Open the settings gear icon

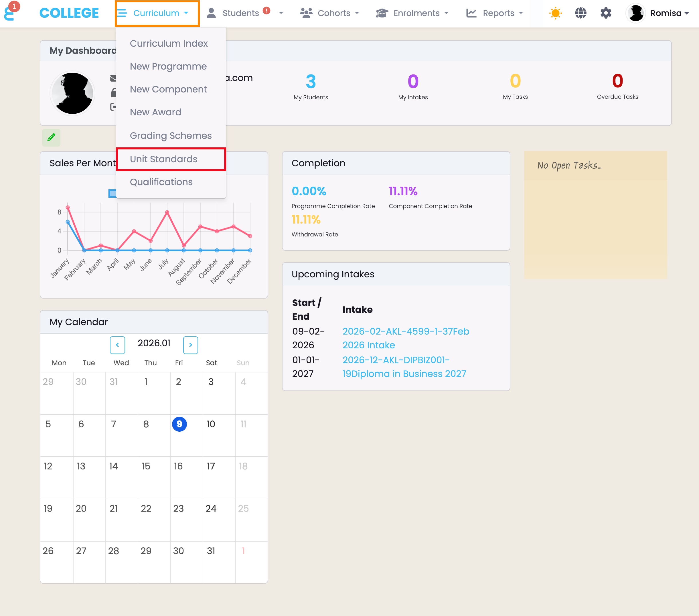coord(606,13)
